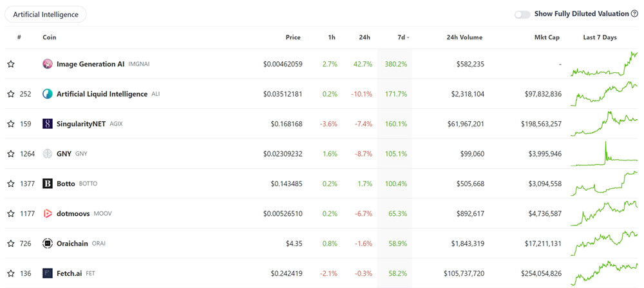The width and height of the screenshot is (644, 288).
Task: Click the Artificial Liquid Intelligence coin logo
Action: [x=48, y=94]
